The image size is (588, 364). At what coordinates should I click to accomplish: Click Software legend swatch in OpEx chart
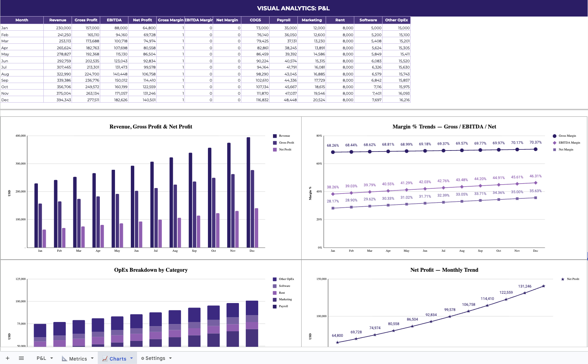275,286
